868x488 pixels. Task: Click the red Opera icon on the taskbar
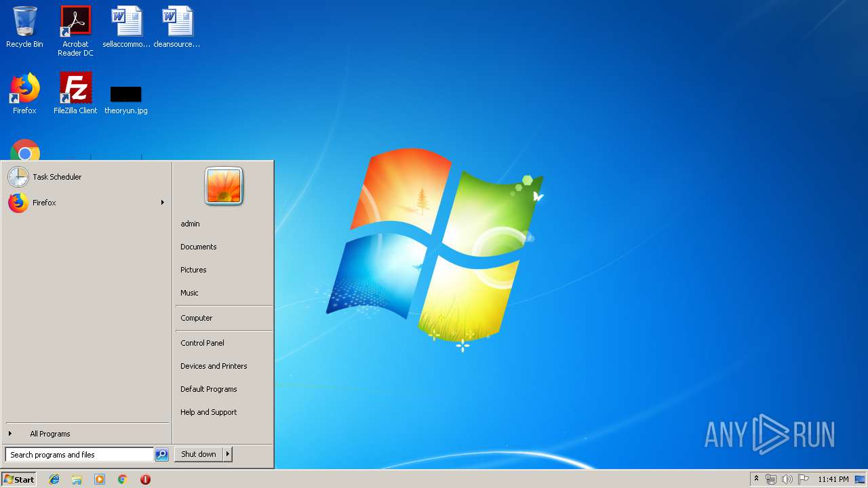coord(145,479)
